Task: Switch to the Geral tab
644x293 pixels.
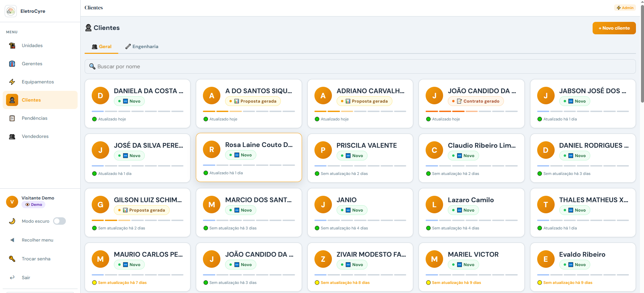Action: [x=101, y=46]
